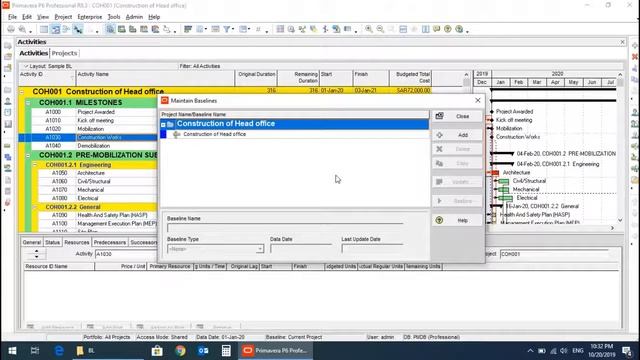Click the folder icon beside Construction of Head office
This screenshot has height=360, width=640.
pos(170,124)
